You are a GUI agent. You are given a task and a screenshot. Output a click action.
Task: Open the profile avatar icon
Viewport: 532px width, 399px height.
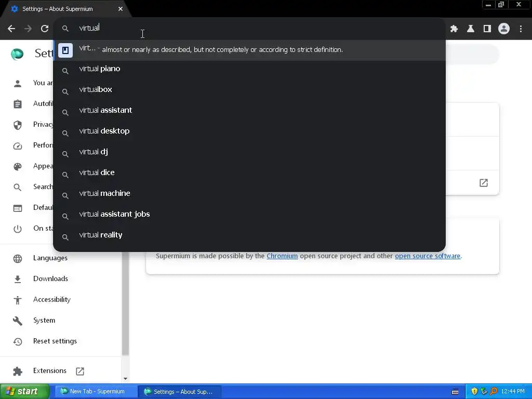click(503, 29)
